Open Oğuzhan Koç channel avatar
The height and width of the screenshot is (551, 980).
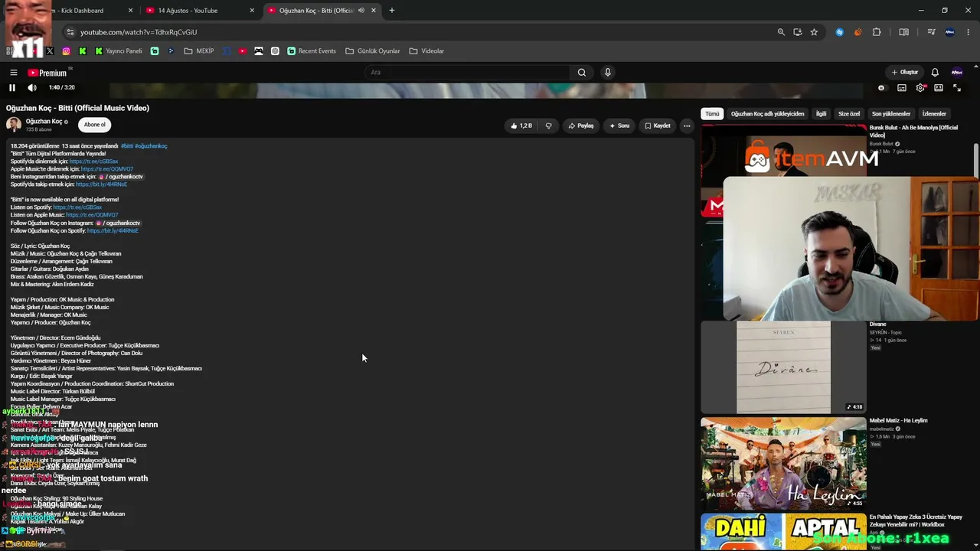click(14, 125)
